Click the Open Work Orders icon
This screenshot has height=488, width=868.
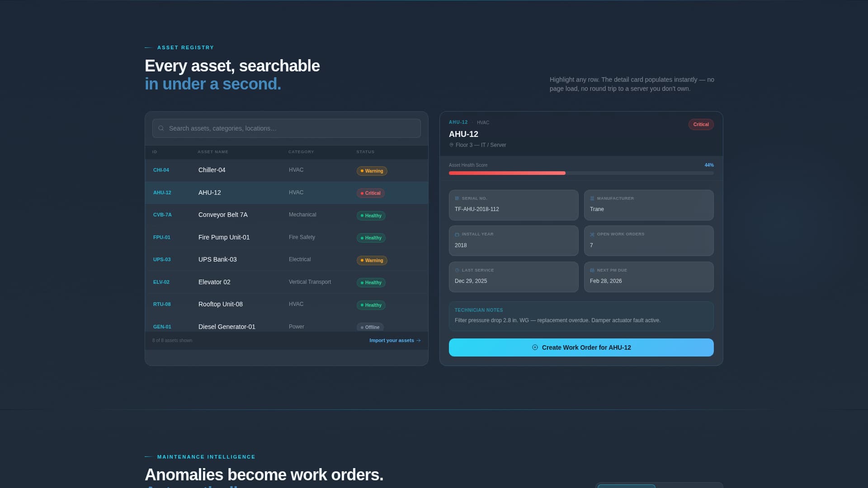coord(592,235)
